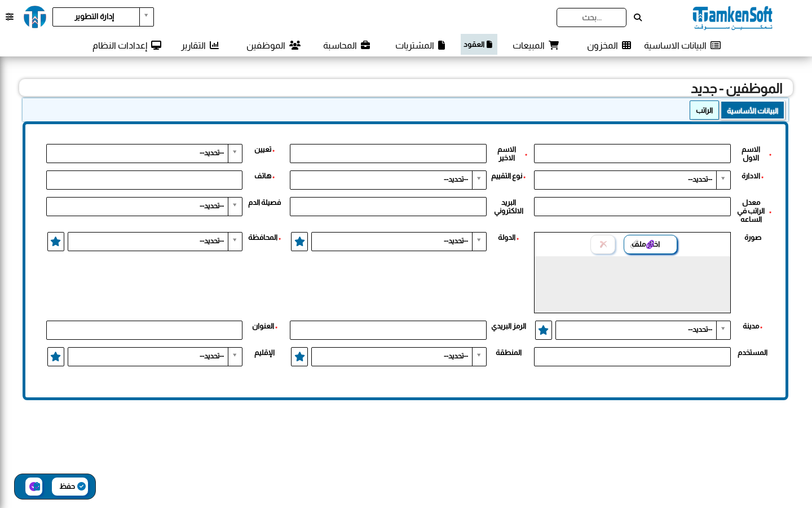812x508 pixels.
Task: Open the المبيعات menu
Action: [x=535, y=45]
